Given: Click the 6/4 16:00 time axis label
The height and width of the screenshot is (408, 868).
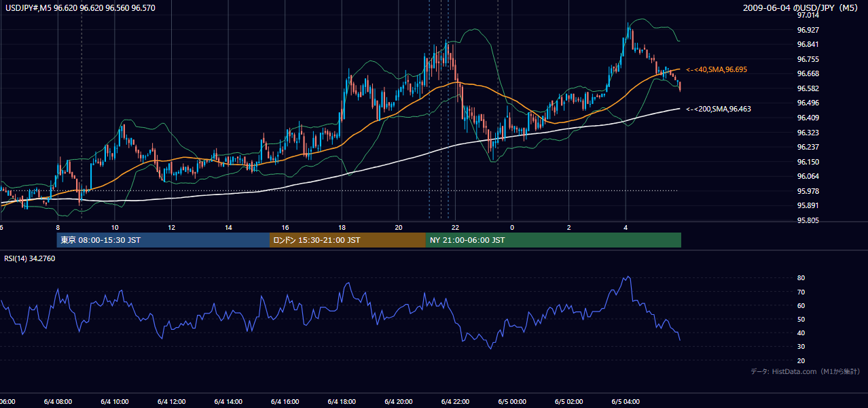Looking at the screenshot, I should (x=285, y=401).
